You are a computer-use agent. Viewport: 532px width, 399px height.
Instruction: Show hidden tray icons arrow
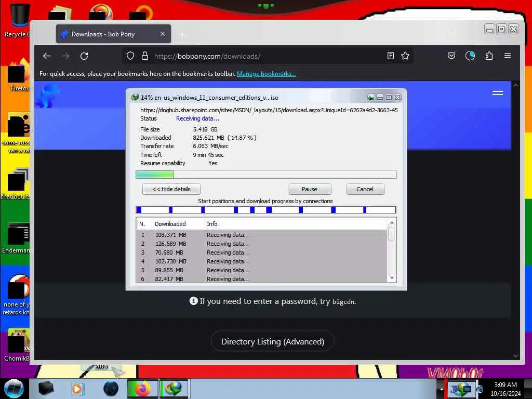442,389
